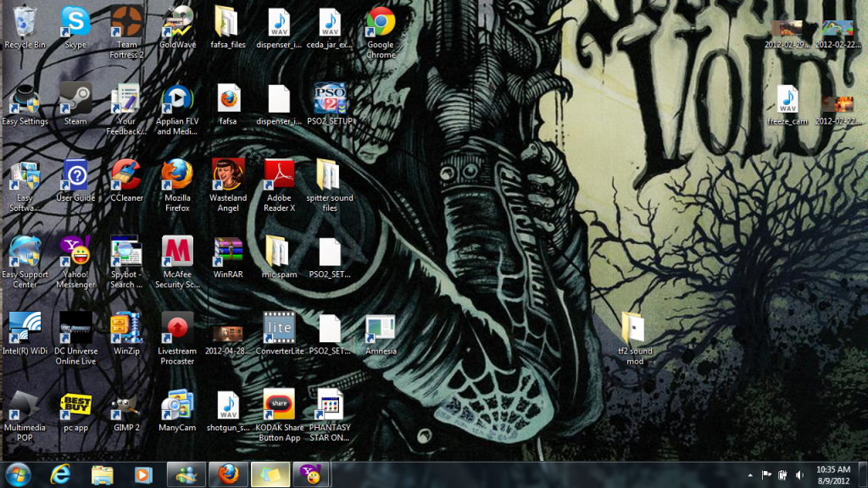The image size is (868, 488).
Task: Select the Multimedia POP shortcut
Action: (25, 415)
